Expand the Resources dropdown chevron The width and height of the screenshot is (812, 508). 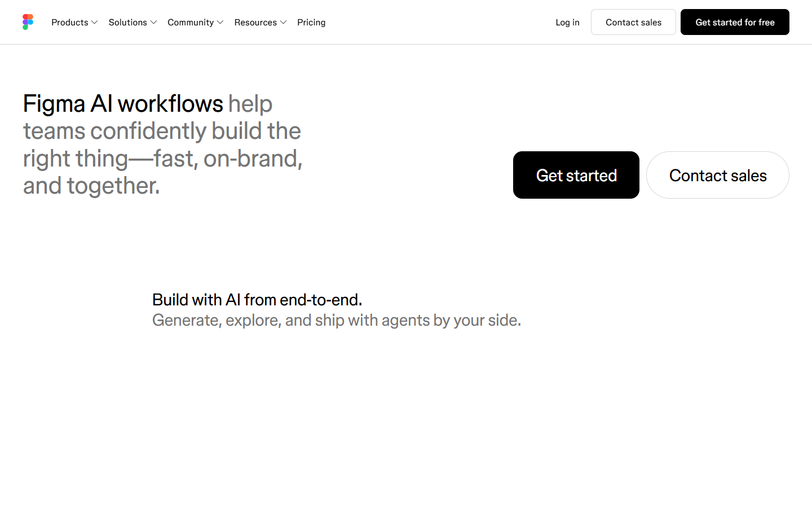point(284,23)
